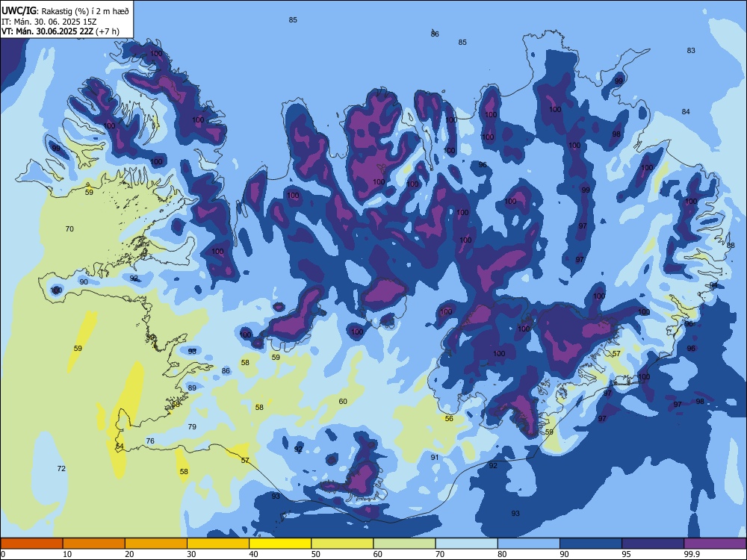This screenshot has width=747, height=560.
Task: Select the dark blue 90–95 legend swatch
Action: (x=591, y=544)
